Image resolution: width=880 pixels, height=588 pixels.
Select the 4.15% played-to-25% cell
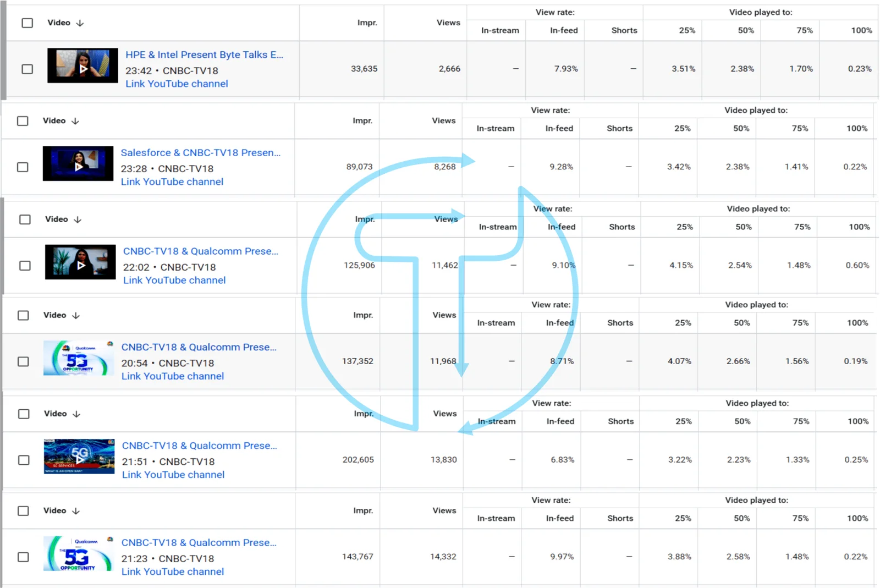(x=681, y=265)
